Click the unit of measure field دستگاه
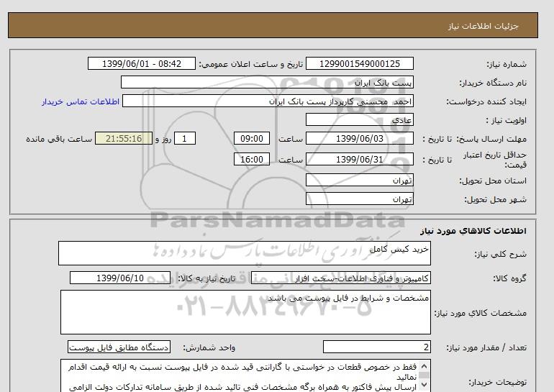 (119, 347)
